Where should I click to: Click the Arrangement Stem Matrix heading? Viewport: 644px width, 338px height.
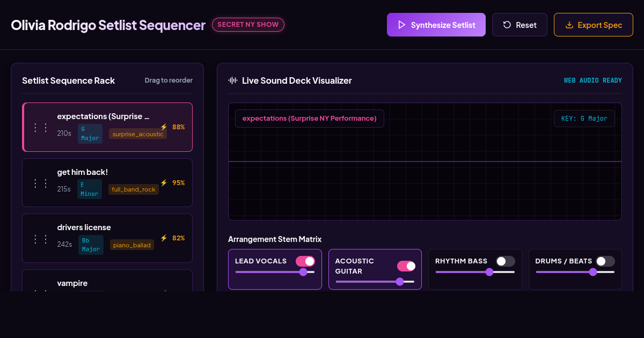tap(275, 239)
